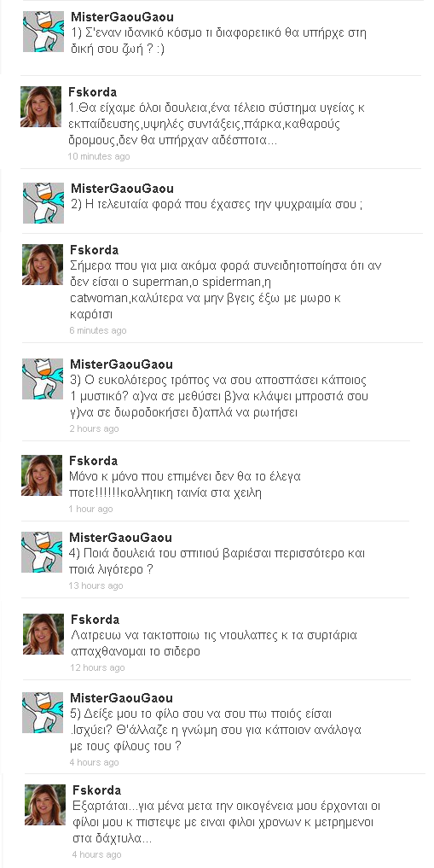Click MisterGaouGaou avatar beside question 4
Image resolution: width=434 pixels, height=868 pixels.
[42, 552]
